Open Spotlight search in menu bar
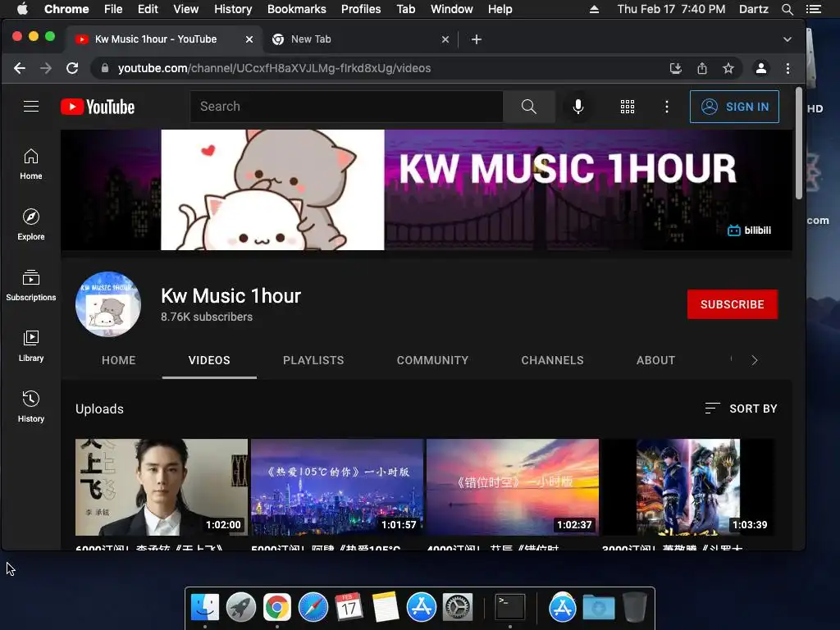The width and height of the screenshot is (840, 630). click(x=787, y=9)
